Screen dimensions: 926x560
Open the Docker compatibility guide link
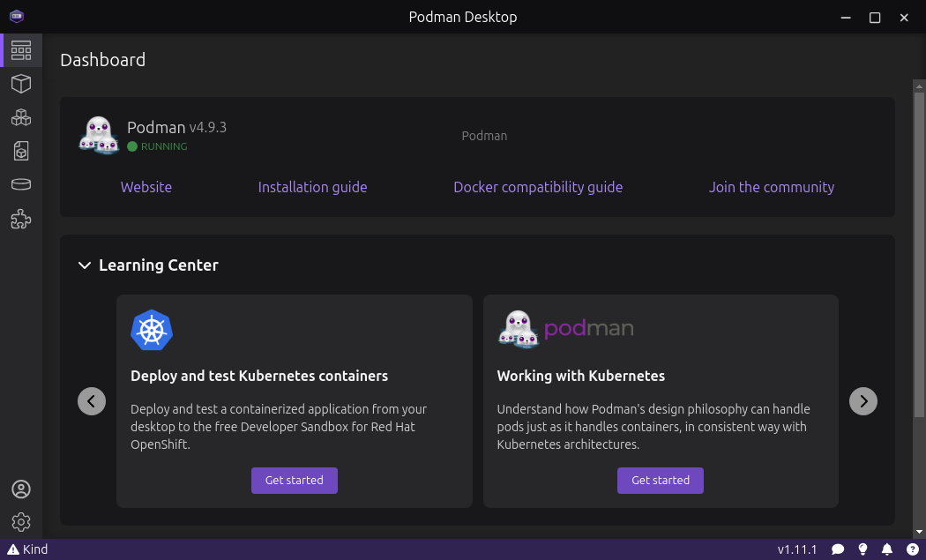(x=538, y=187)
